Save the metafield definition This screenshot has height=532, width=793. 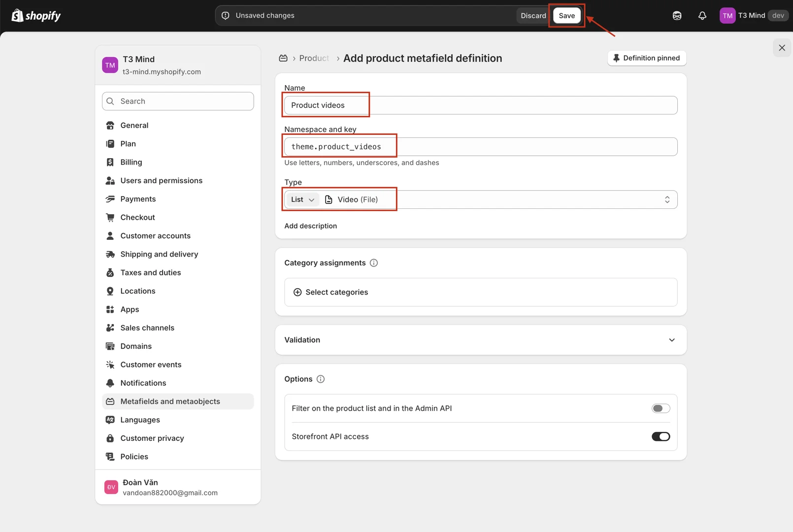click(x=566, y=16)
